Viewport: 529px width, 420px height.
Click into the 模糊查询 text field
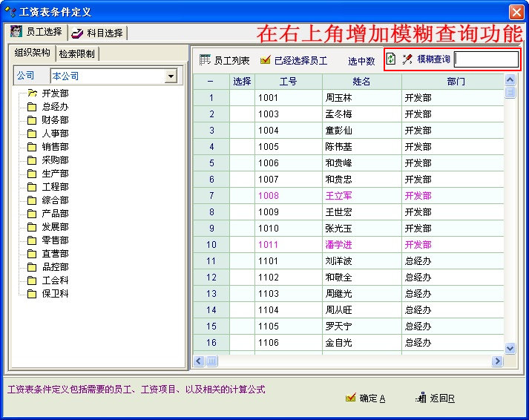pos(487,59)
